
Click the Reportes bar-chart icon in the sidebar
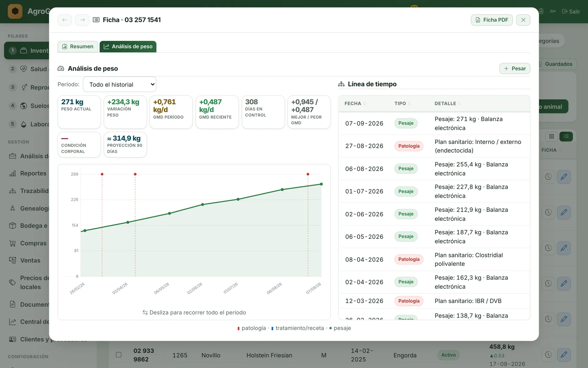pos(13,173)
